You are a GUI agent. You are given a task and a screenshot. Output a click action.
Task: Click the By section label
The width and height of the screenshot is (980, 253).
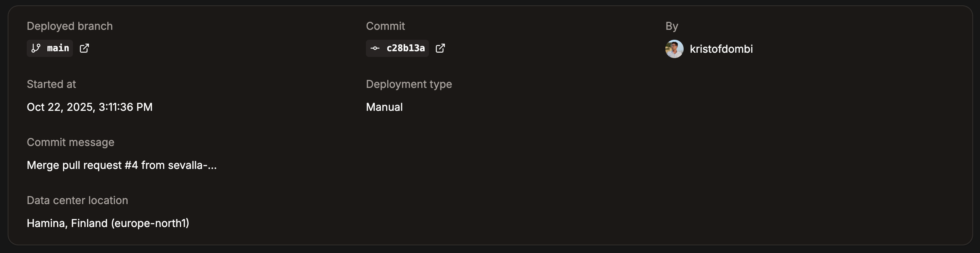pyautogui.click(x=673, y=26)
